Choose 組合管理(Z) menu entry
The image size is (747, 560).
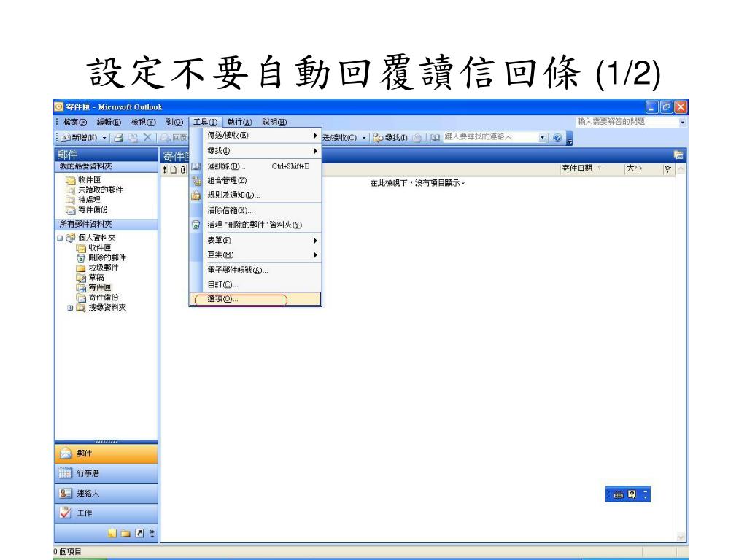[255, 181]
